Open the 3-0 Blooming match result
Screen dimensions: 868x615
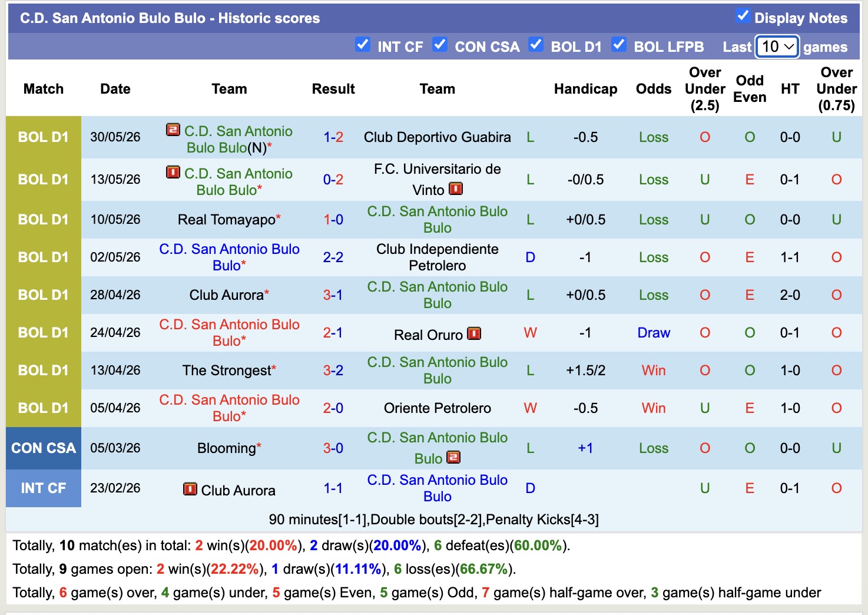333,448
